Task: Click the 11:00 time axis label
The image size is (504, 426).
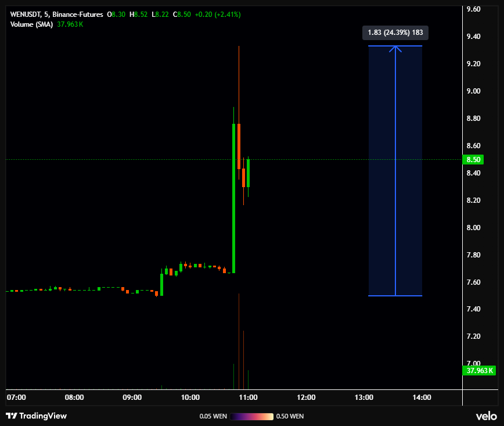Action: coord(248,398)
